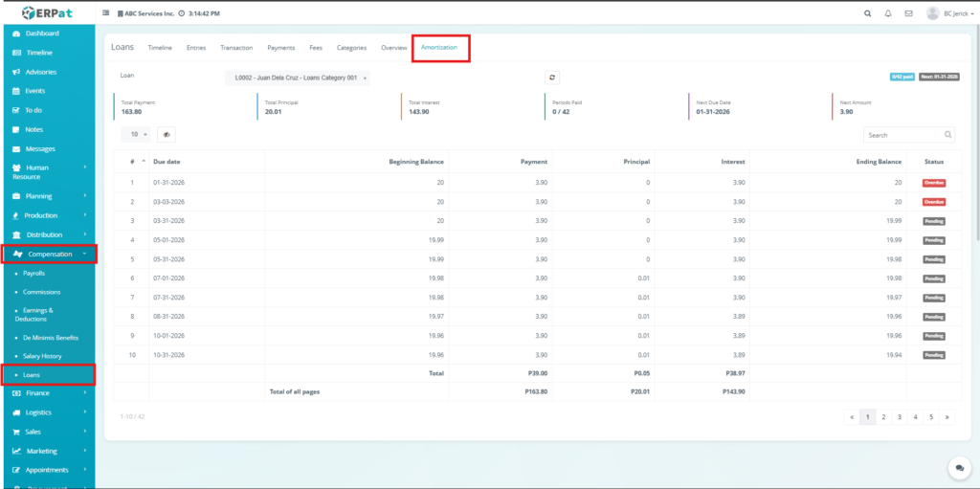Click the table Search input field
The image size is (980, 489).
click(x=903, y=135)
